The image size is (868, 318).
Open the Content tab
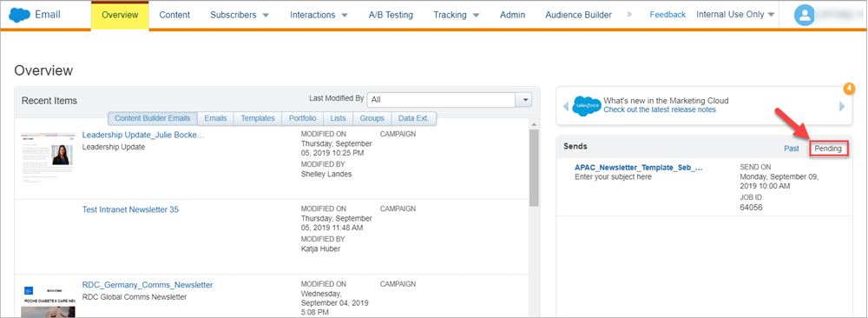(x=174, y=15)
